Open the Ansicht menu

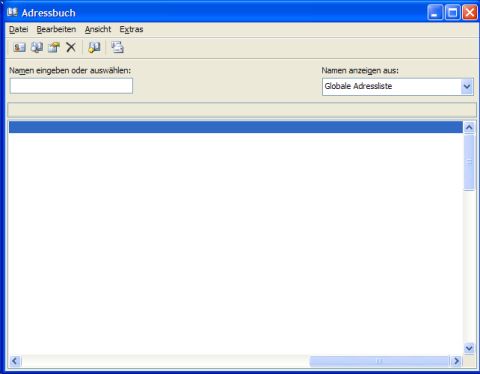[98, 29]
